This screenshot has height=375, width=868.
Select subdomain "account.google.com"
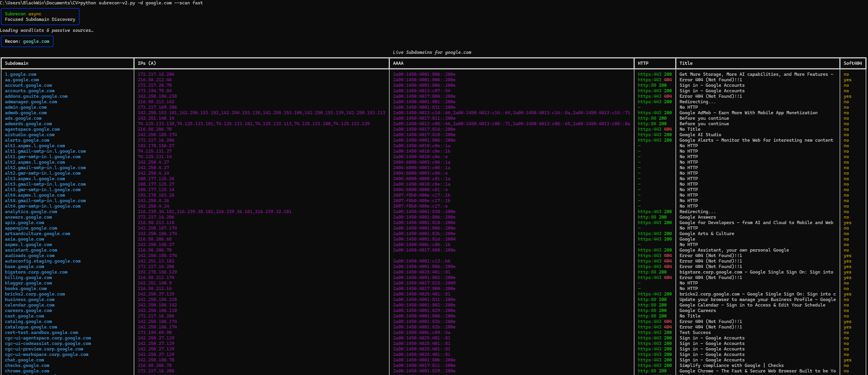pos(28,85)
